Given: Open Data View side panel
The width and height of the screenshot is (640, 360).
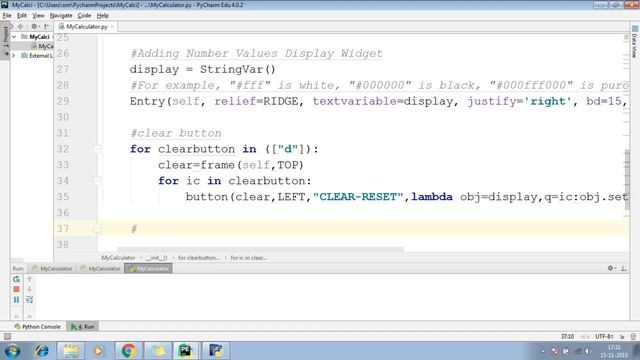Looking at the screenshot, I should pos(635,42).
